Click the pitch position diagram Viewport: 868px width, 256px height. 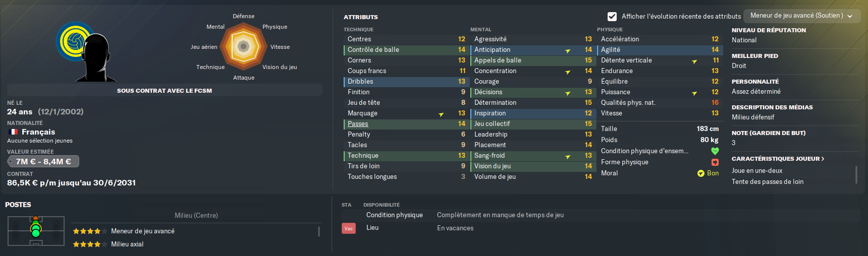(x=36, y=231)
